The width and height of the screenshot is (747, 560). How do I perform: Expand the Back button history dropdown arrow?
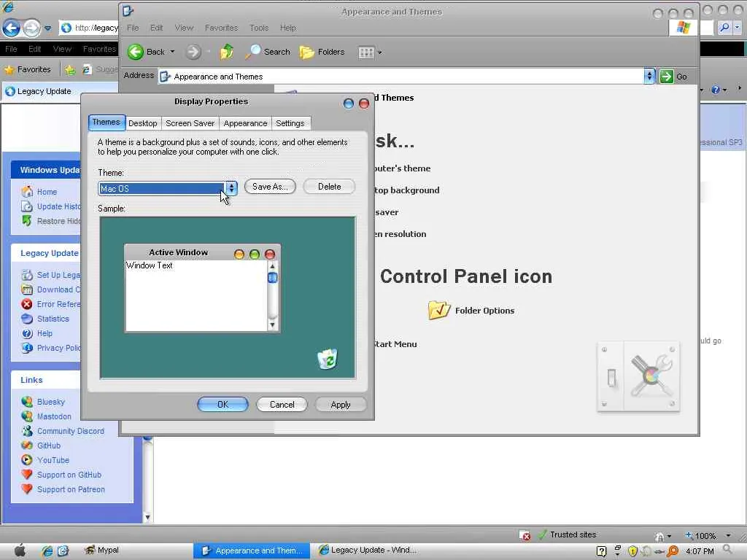point(172,52)
